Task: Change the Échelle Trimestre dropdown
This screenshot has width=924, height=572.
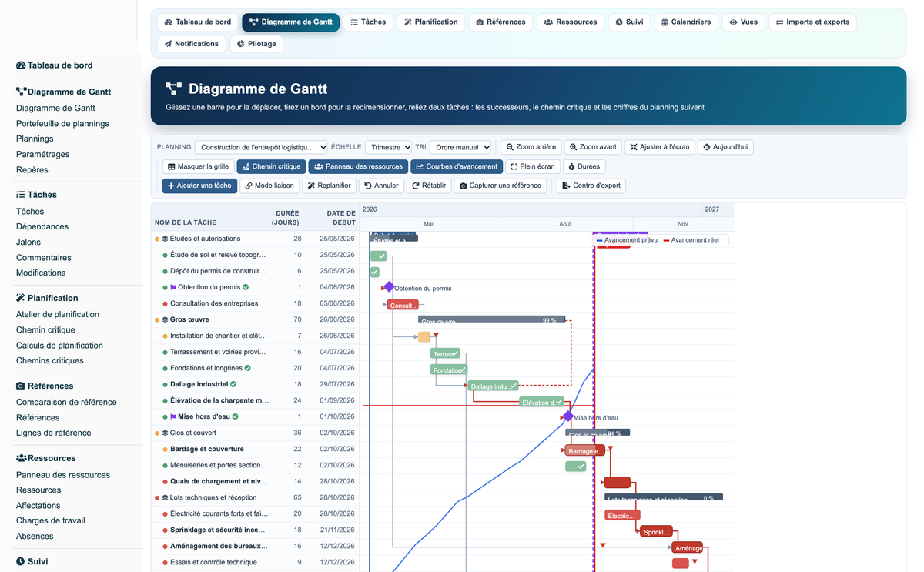Action: click(x=388, y=147)
